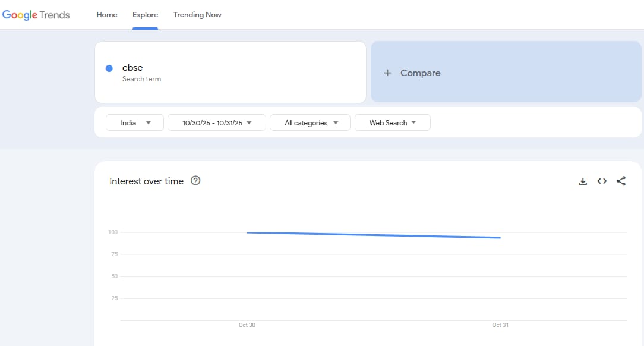The image size is (644, 346).
Task: Click the 75 value axis label
Action: [x=115, y=254]
